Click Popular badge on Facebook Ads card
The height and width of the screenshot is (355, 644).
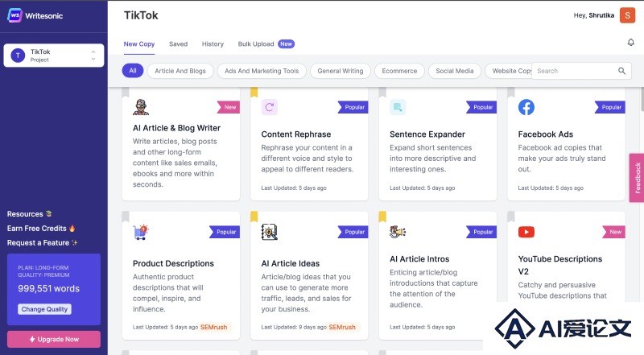[610, 107]
